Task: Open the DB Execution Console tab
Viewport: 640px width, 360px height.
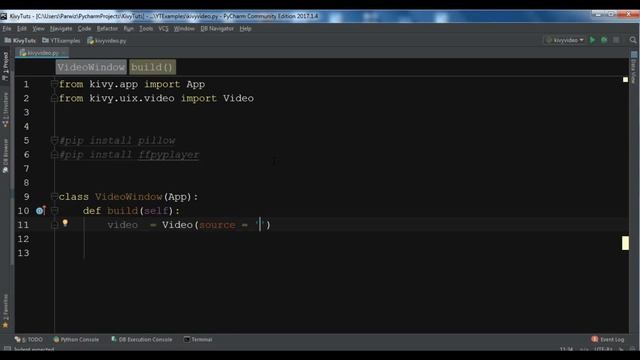Action: 142,339
